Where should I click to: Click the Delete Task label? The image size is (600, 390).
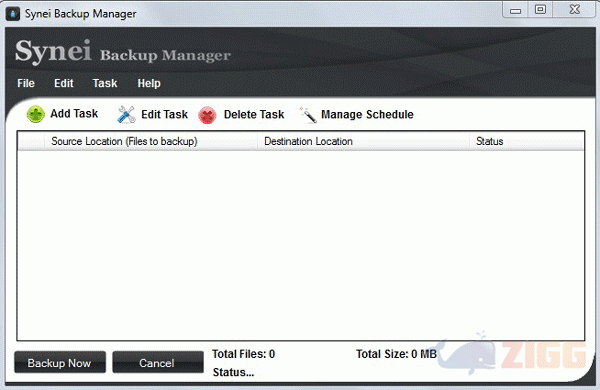[x=254, y=114]
